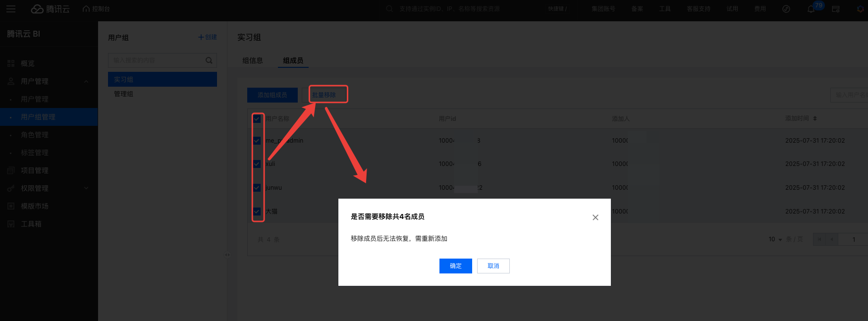This screenshot has width=868, height=321.
Task: Click the 概览 grid icon
Action: pyautogui.click(x=11, y=63)
